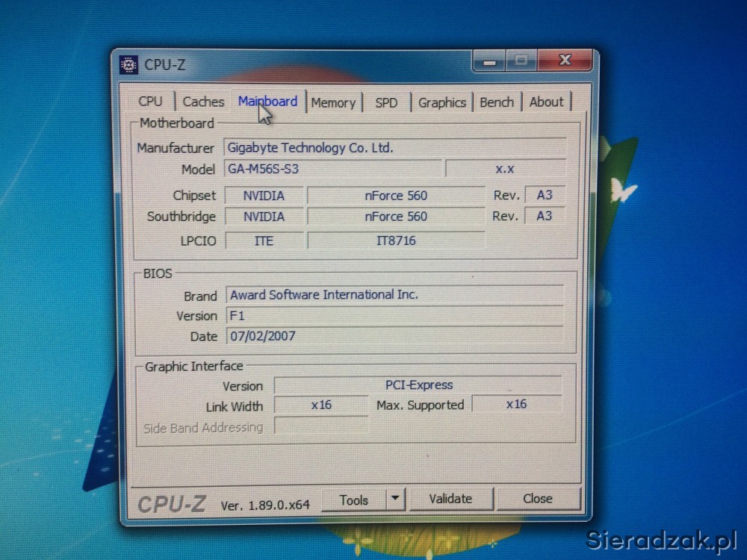Click the BIOS Version field F1

tap(395, 316)
